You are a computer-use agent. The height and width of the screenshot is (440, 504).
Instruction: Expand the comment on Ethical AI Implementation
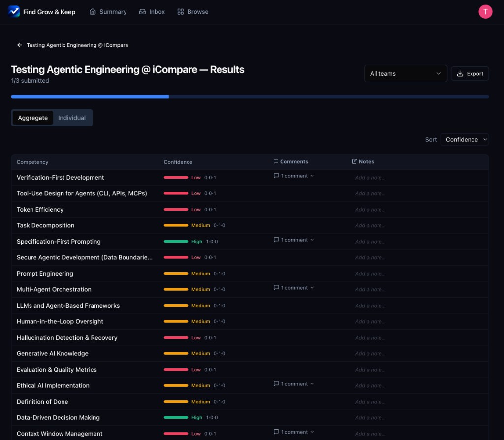point(293,384)
